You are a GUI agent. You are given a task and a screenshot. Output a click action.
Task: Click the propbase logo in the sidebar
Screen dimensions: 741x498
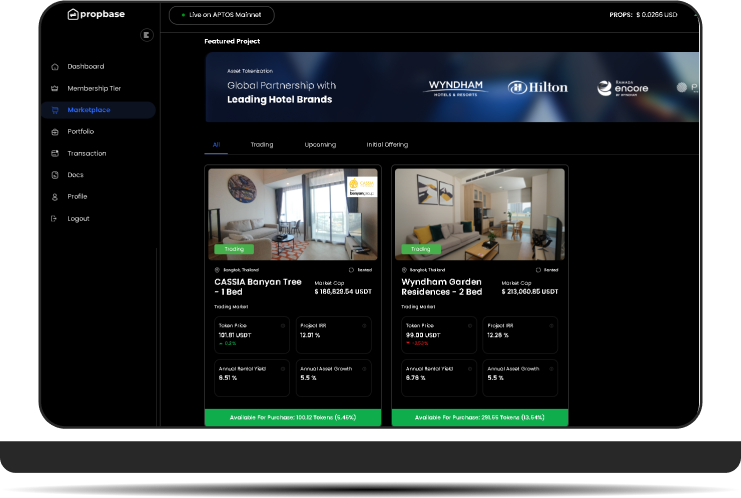[x=99, y=15]
